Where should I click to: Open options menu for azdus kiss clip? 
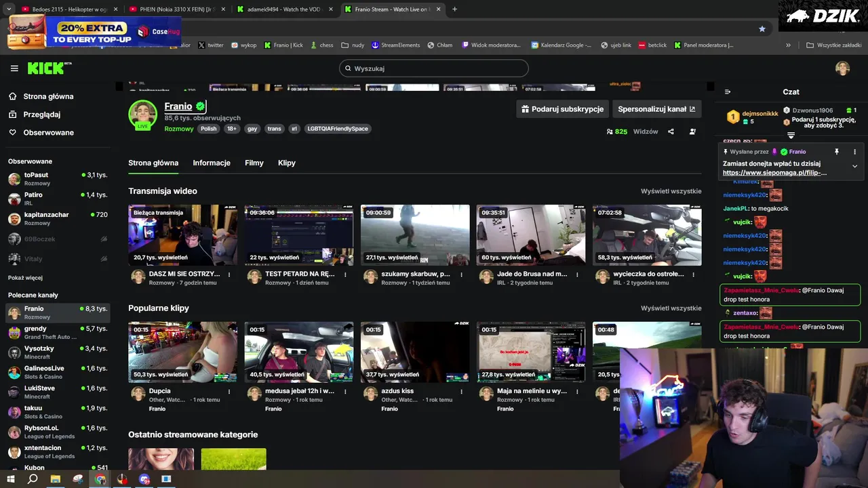pos(461,391)
